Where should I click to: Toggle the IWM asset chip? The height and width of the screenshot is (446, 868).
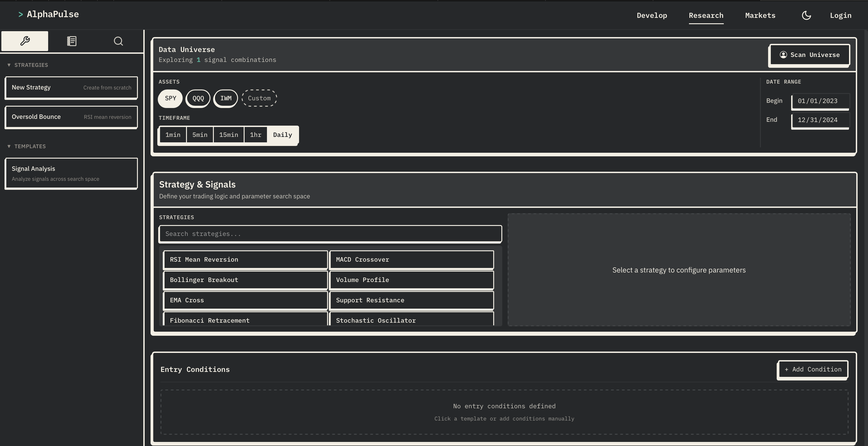coord(226,98)
